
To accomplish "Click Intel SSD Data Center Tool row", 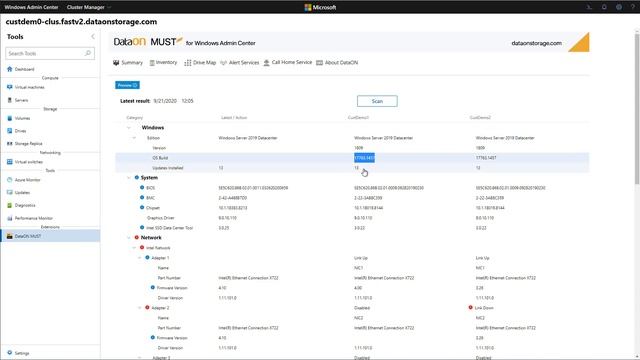I will click(x=169, y=228).
